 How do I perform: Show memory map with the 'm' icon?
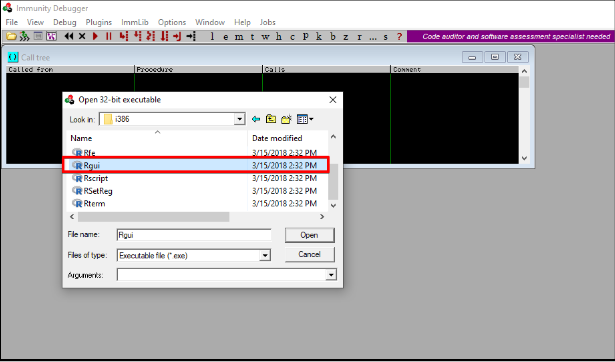(x=239, y=36)
